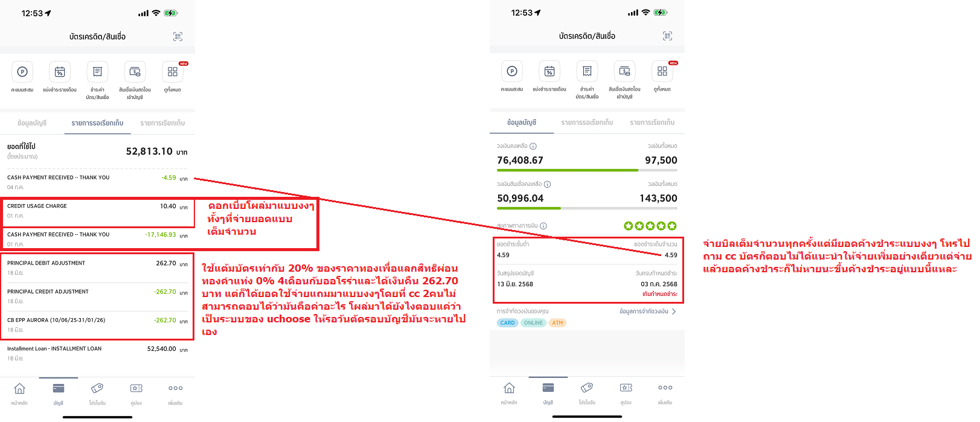Image resolution: width=980 pixels, height=422 pixels.
Task: Switch to รายการเรียกเก็บ tab on right phone
Action: 652,122
